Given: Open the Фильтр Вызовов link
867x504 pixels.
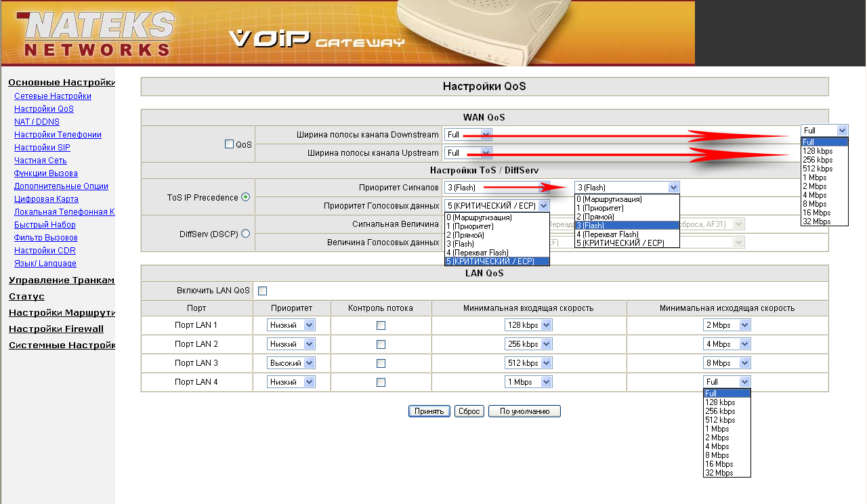Looking at the screenshot, I should click(x=46, y=238).
